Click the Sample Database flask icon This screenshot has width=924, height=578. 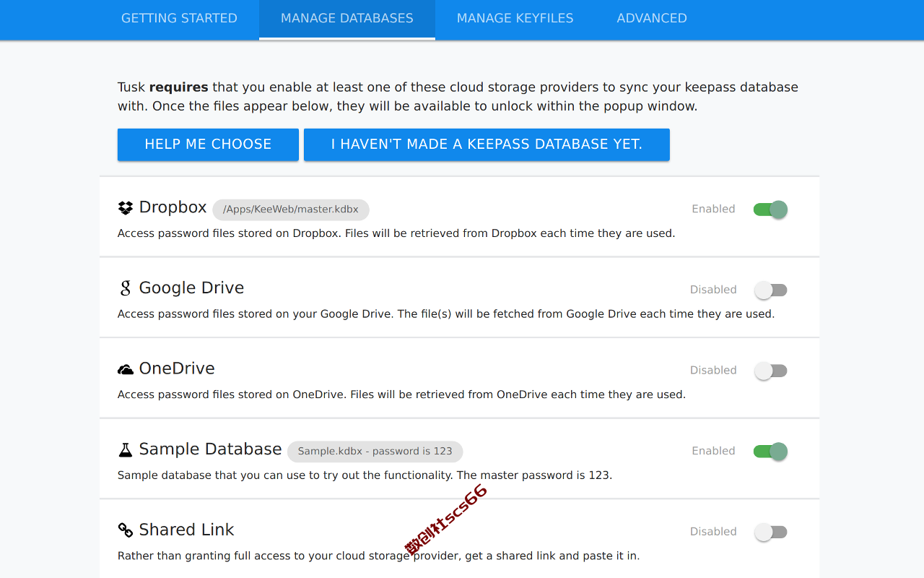(x=126, y=450)
